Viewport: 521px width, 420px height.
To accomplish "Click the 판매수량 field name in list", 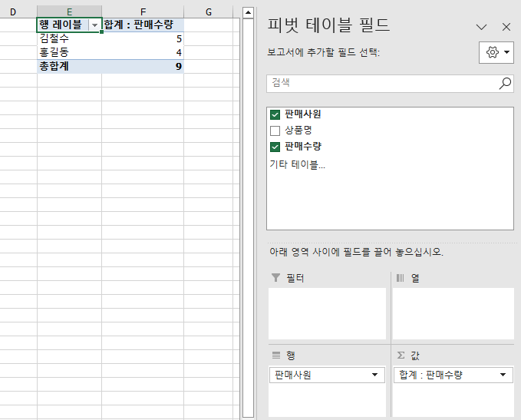I will pyautogui.click(x=303, y=147).
